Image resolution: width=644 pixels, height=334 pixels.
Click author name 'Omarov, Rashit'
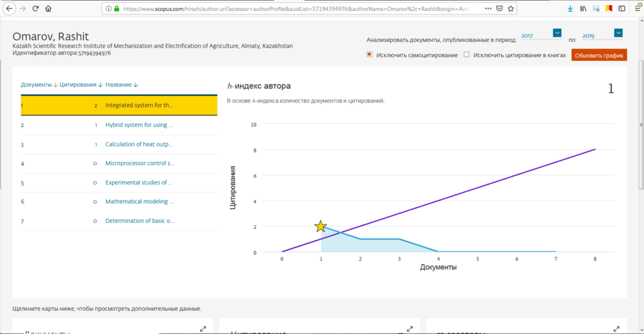[51, 36]
